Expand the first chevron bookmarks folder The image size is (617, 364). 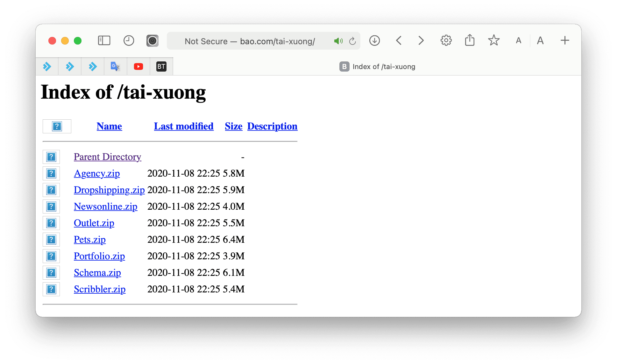(47, 66)
